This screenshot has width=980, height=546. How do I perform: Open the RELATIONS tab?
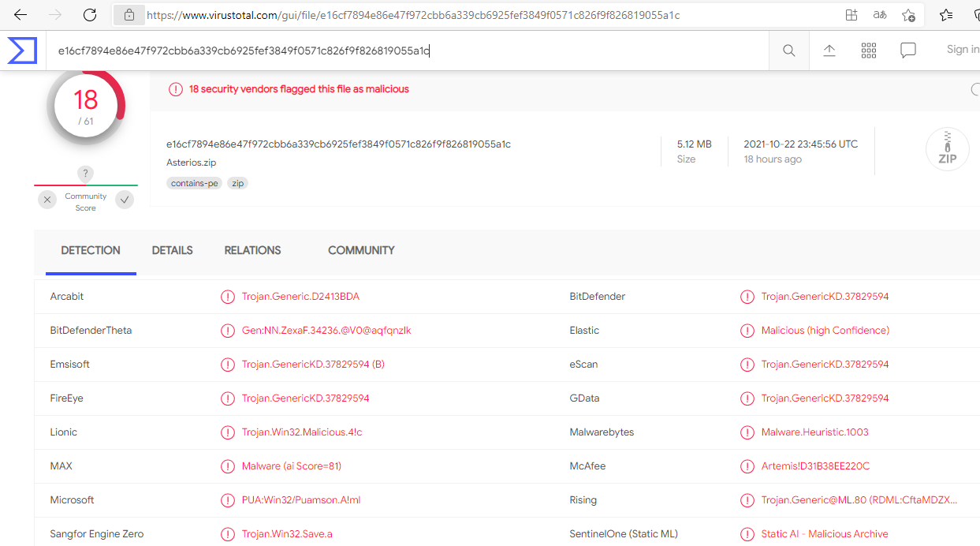pyautogui.click(x=252, y=251)
